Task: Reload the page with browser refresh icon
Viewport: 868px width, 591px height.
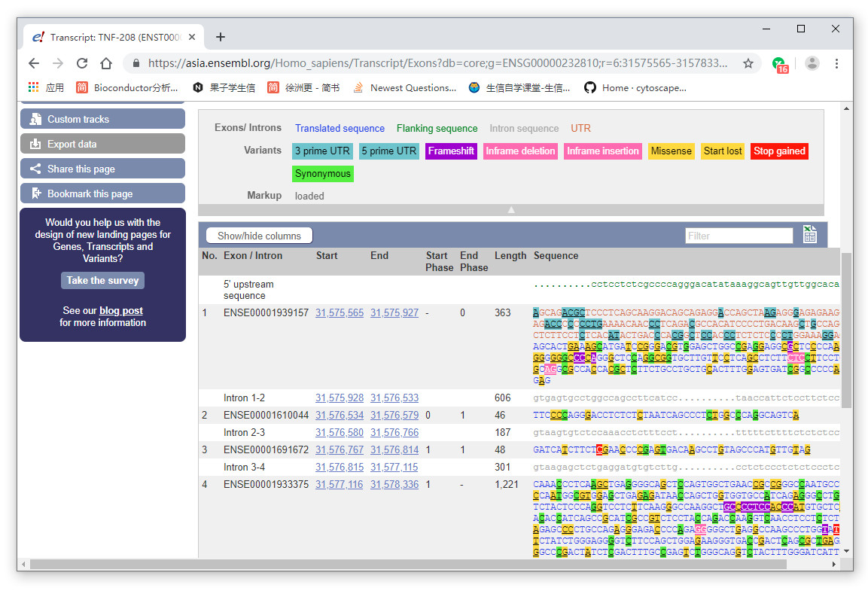Action: pos(82,63)
